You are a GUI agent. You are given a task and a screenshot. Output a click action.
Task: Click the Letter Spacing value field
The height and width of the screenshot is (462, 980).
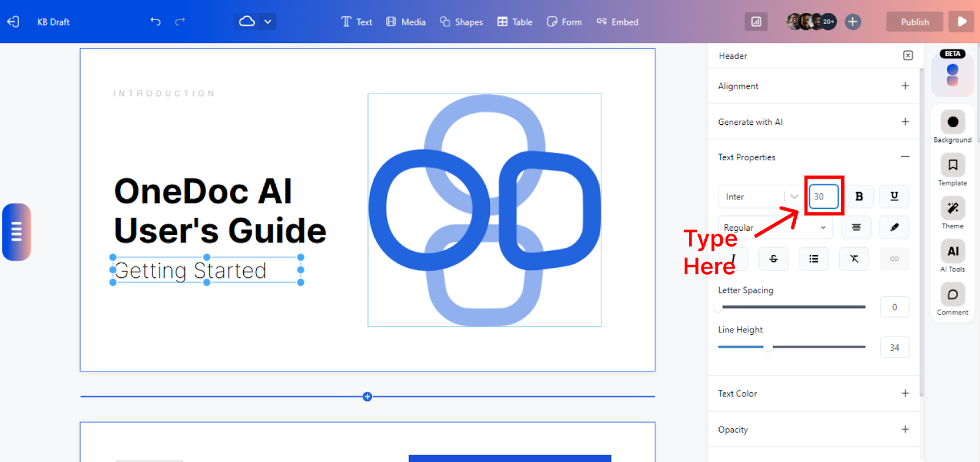point(894,307)
